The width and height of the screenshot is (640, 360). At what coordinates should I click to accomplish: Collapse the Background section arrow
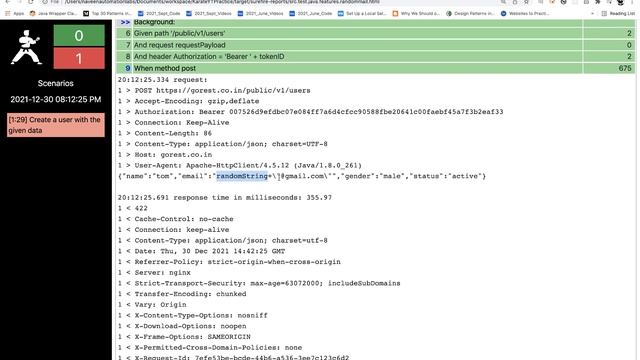coord(125,22)
